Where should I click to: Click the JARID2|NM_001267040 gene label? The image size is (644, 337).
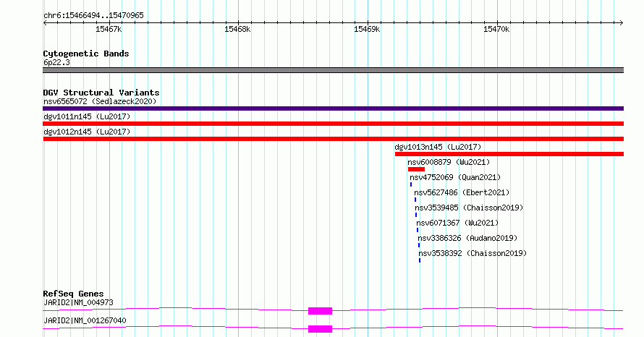click(85, 320)
